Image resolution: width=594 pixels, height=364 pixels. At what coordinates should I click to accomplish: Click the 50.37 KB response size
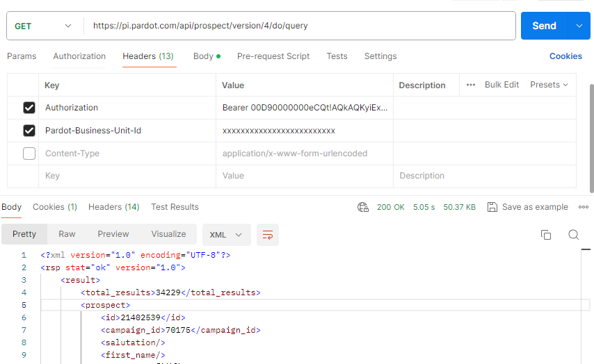click(x=460, y=207)
